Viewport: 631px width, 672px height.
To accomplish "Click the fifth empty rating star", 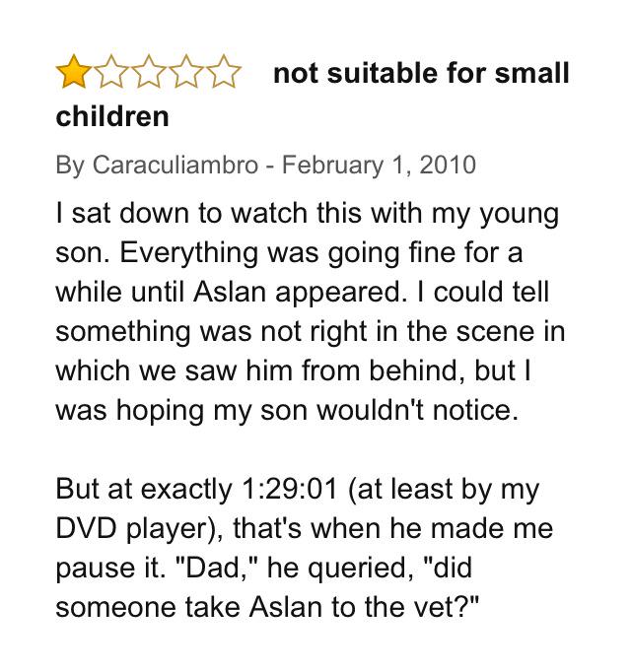I will click(223, 72).
